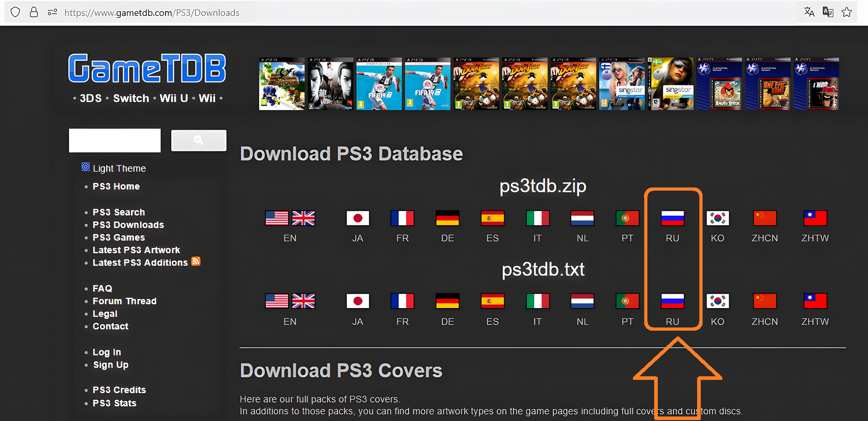Image resolution: width=868 pixels, height=421 pixels.
Task: Choose the Spanish flag under ps3tdb.txt
Action: [x=493, y=301]
